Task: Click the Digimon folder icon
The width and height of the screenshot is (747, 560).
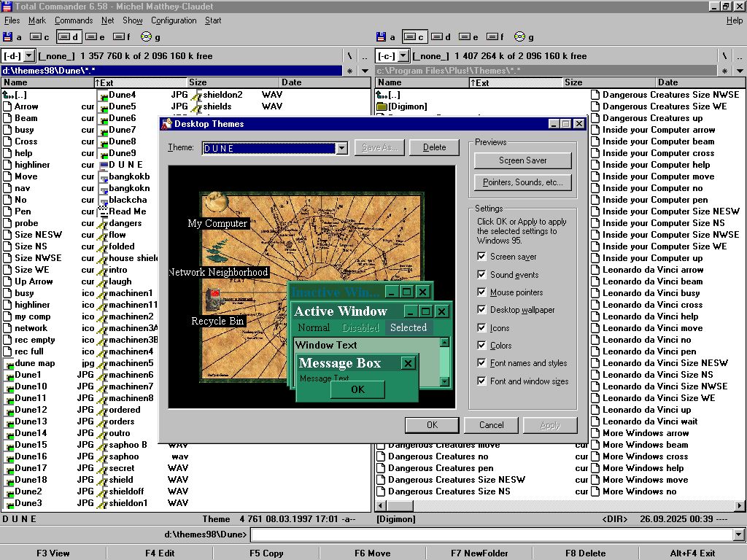Action: pyautogui.click(x=382, y=106)
